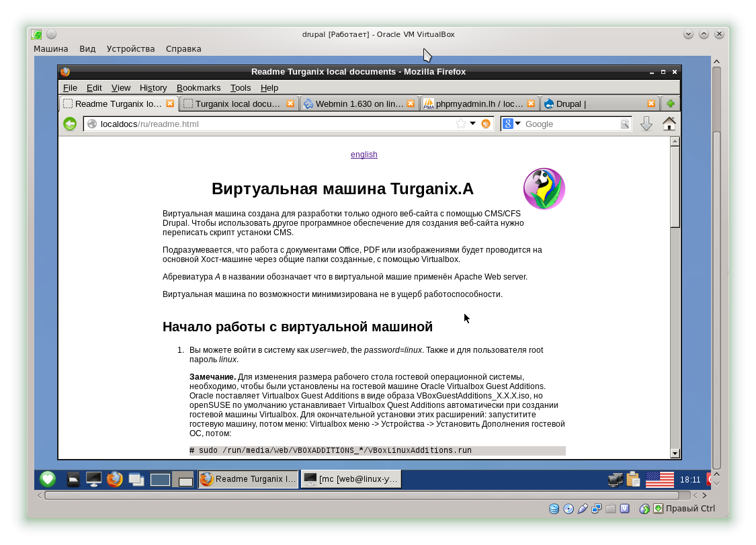
Task: Click VirtualBox video capture status icon
Action: click(x=625, y=508)
